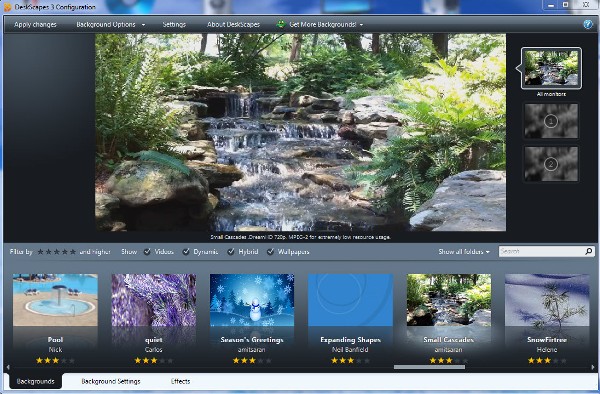600x394 pixels.
Task: Click the Small Cascades star rating
Action: pos(449,360)
